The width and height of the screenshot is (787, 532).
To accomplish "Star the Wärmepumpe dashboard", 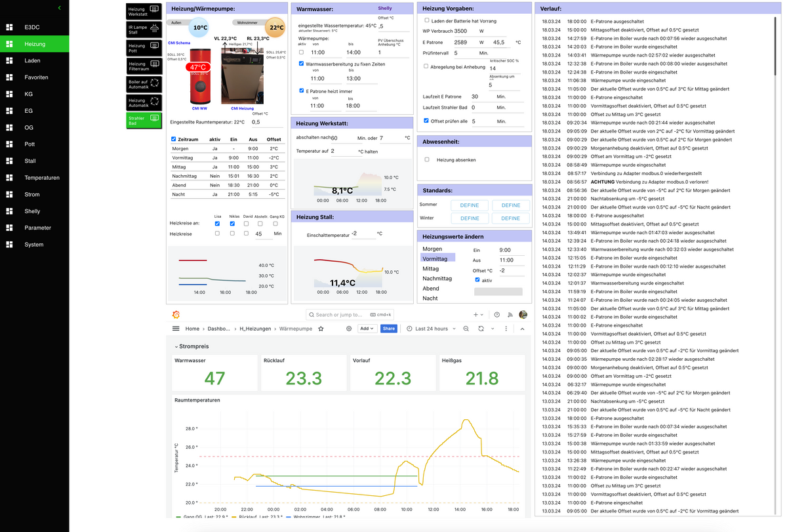I will pyautogui.click(x=321, y=329).
